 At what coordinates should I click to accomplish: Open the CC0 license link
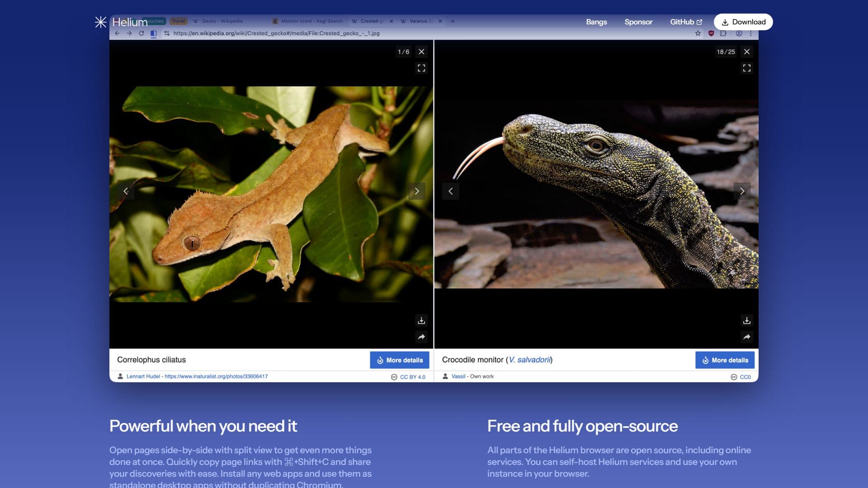click(x=745, y=377)
